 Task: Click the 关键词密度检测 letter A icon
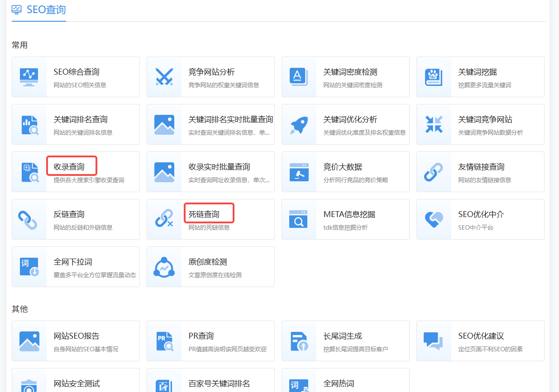[299, 77]
